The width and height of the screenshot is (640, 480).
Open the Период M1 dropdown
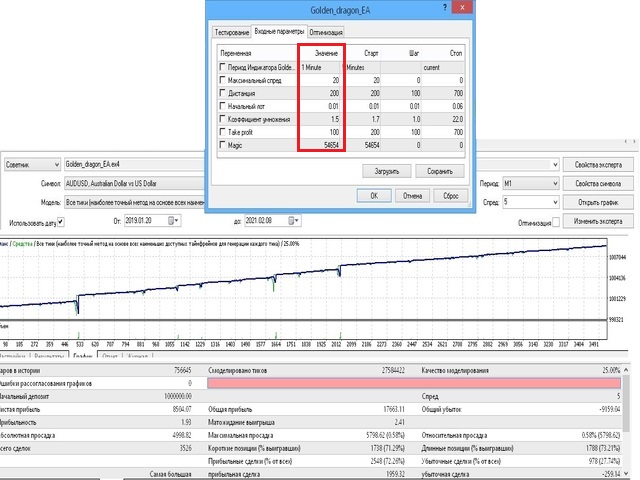(531, 183)
